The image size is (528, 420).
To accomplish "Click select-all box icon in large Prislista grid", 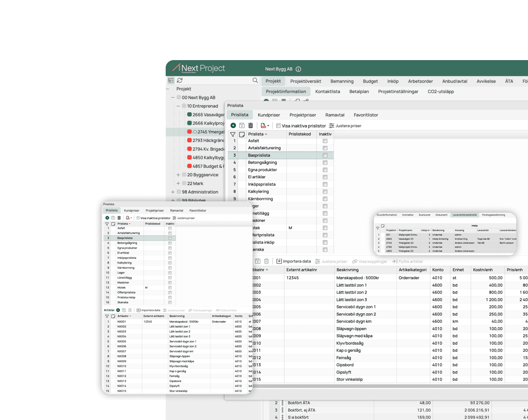I will click(x=242, y=134).
